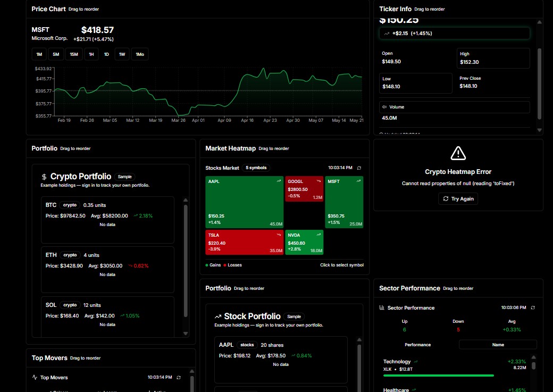The height and width of the screenshot is (392, 553).
Task: Select the TSLA heatmap tile
Action: click(245, 242)
